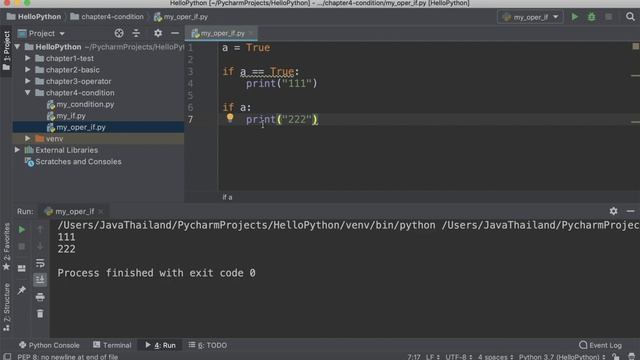Click the stop button in top toolbar
Viewport: 640px width, 360px height.
(x=609, y=17)
